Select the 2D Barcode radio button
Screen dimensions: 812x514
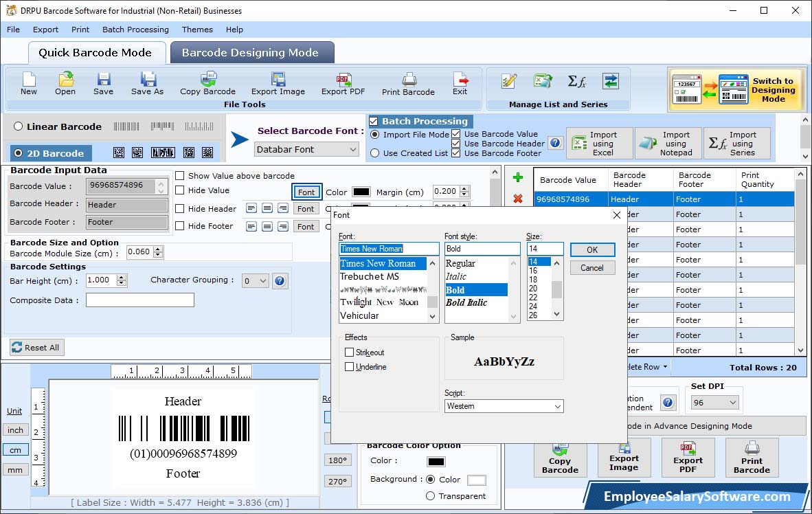[18, 153]
